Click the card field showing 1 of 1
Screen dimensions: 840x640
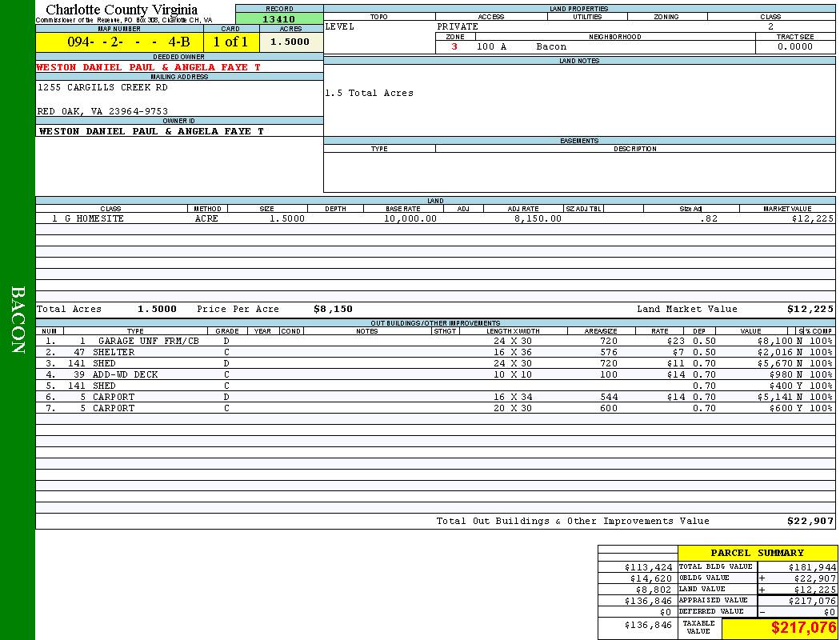coord(230,42)
